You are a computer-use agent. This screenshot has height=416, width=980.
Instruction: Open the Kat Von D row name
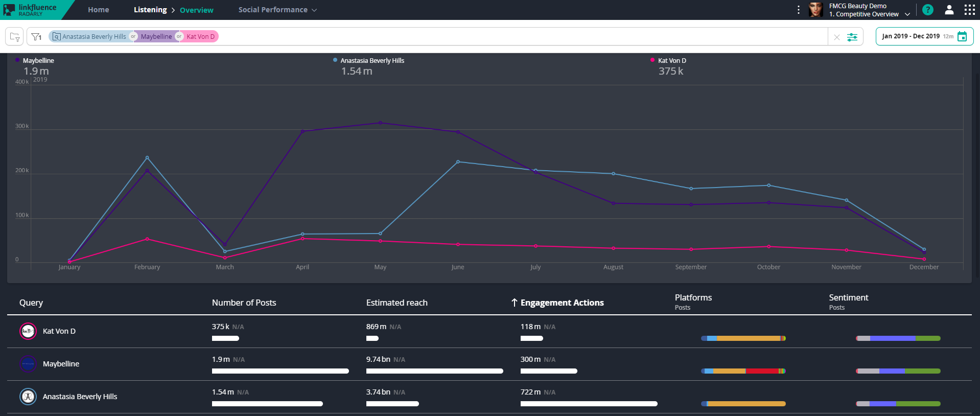(x=59, y=331)
